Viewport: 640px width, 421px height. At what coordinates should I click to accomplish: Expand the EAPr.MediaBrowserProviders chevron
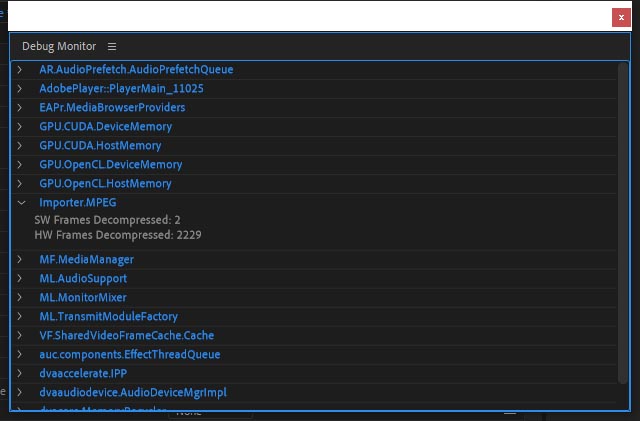(x=20, y=107)
